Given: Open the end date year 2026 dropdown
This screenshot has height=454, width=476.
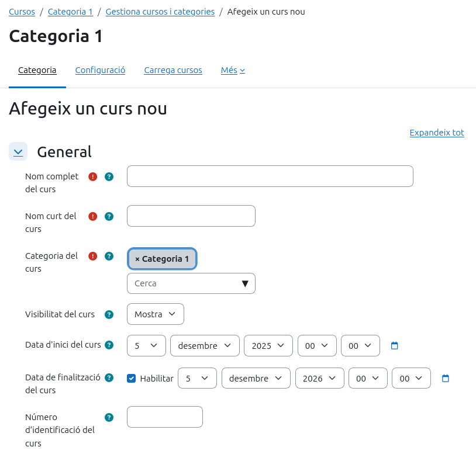Looking at the screenshot, I should [319, 379].
